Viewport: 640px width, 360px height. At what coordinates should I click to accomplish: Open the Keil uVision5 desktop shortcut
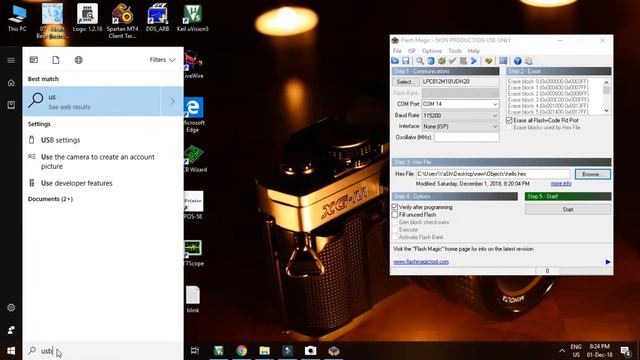click(x=192, y=18)
